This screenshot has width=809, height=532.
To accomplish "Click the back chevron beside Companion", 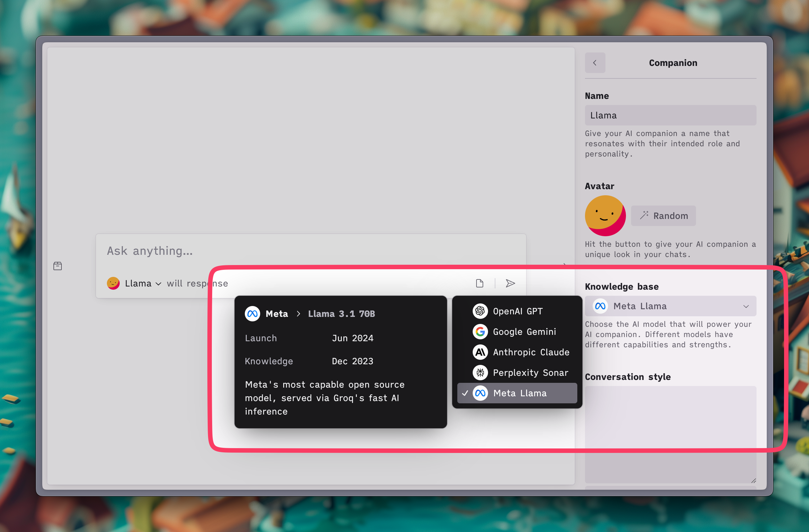I will click(x=595, y=63).
